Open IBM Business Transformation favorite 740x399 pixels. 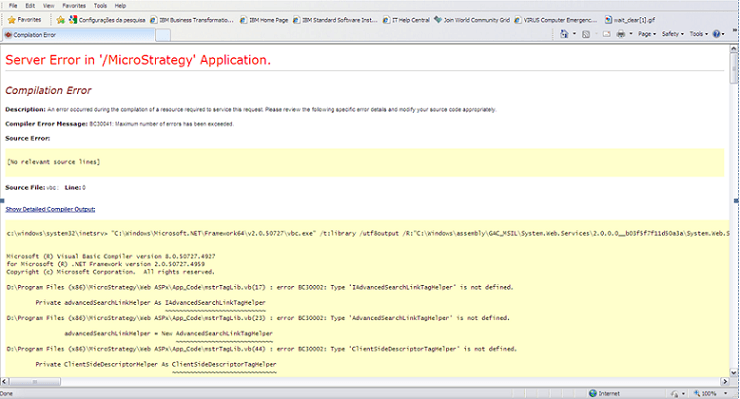click(x=192, y=20)
